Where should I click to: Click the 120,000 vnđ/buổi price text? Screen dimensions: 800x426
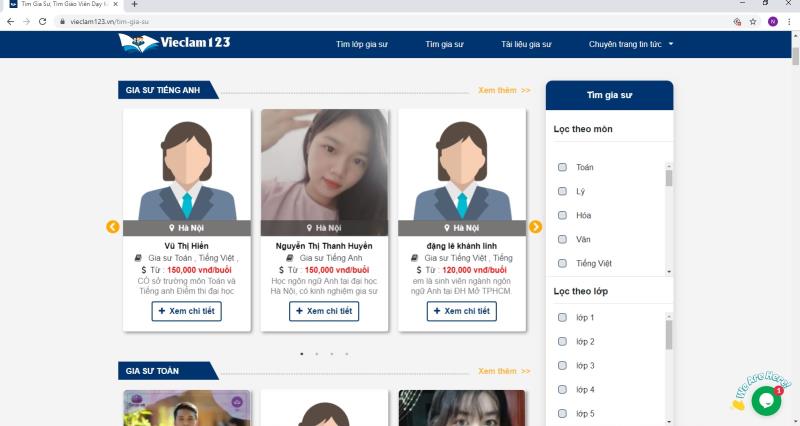tap(474, 270)
